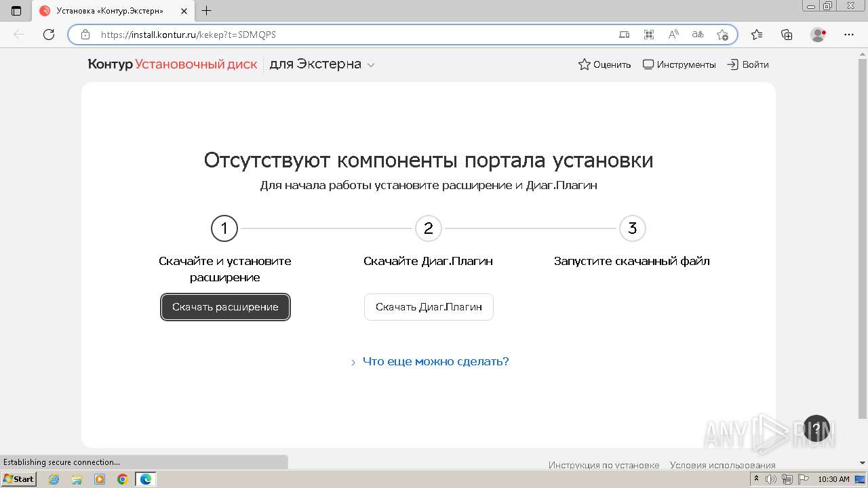The height and width of the screenshot is (488, 868).
Task: Click the QR code icon in the address bar
Action: click(x=649, y=35)
